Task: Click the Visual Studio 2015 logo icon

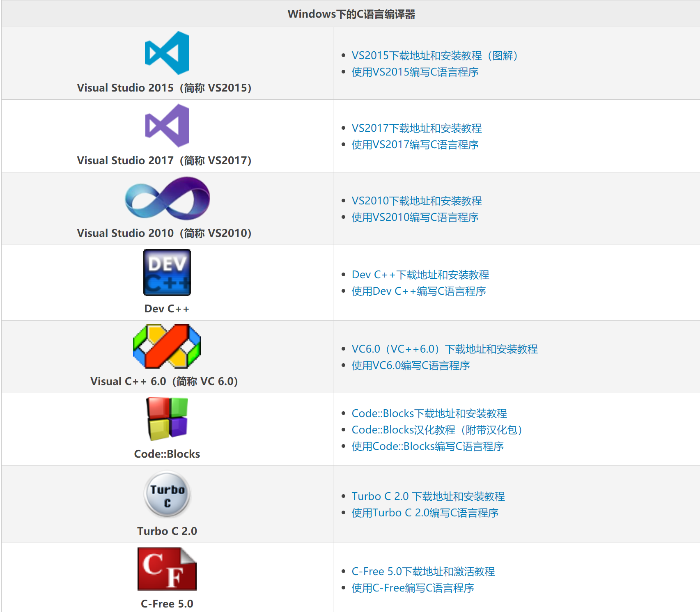Action: click(x=167, y=53)
